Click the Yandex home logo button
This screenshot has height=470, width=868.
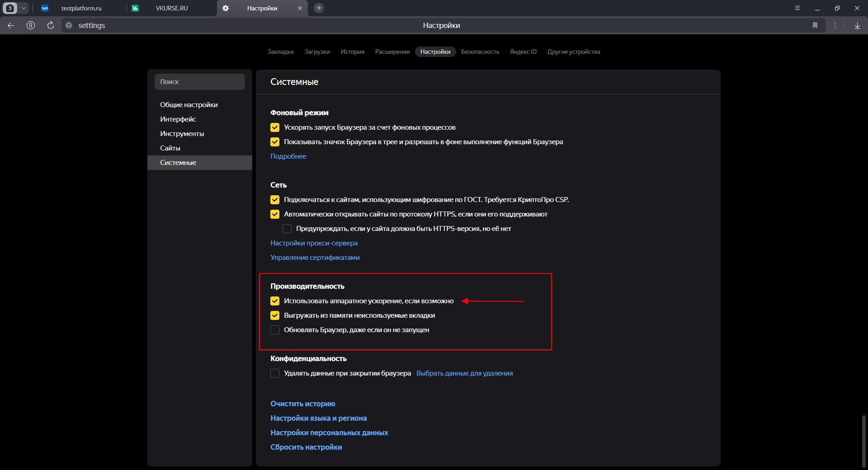click(31, 25)
